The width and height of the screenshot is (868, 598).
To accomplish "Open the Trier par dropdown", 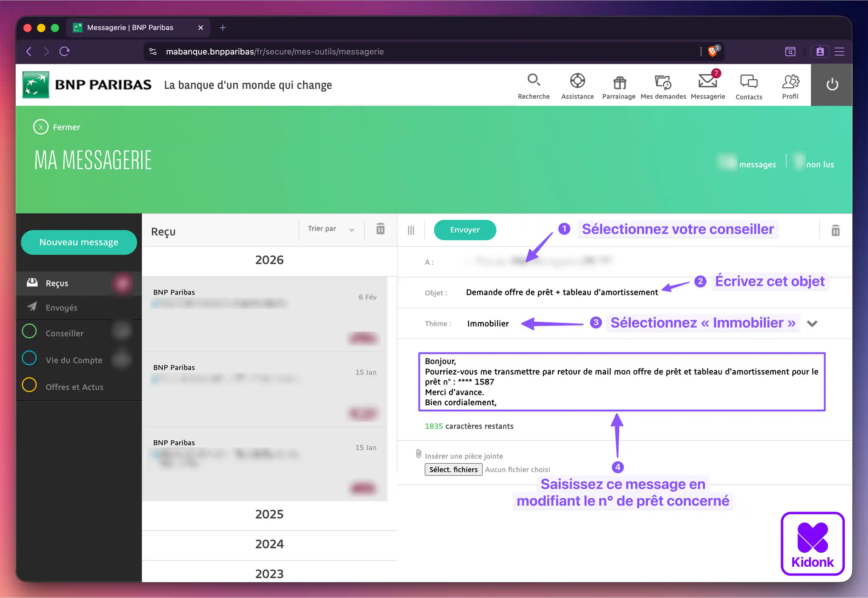I will (331, 229).
